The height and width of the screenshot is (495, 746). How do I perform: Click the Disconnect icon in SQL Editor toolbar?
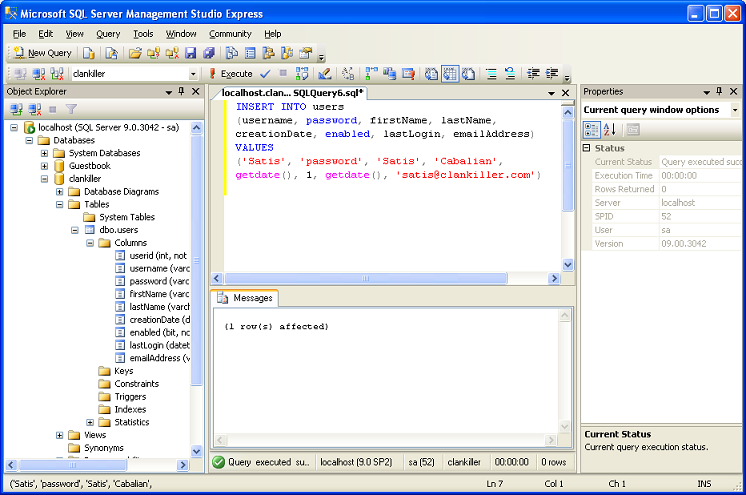39,74
